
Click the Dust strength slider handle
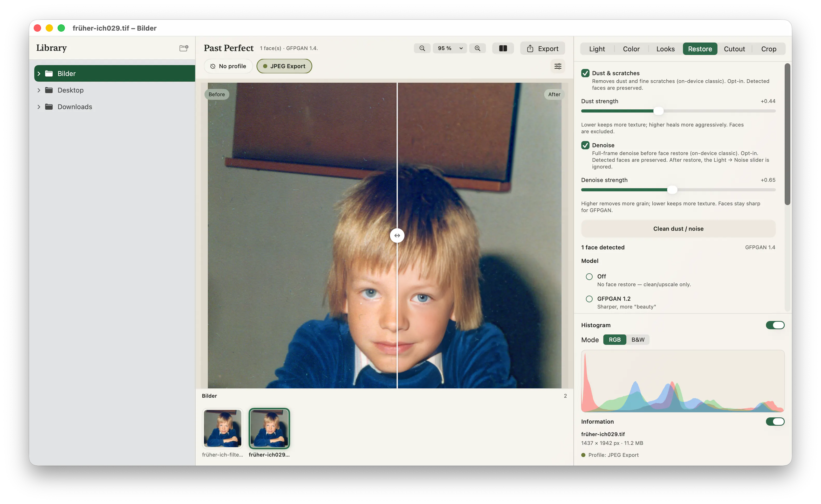click(x=658, y=111)
